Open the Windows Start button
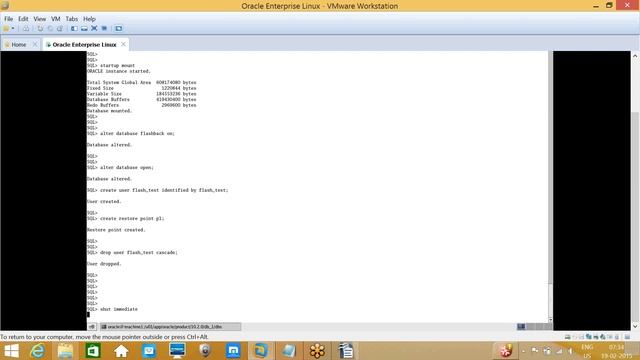640x360 pixels. click(11, 351)
